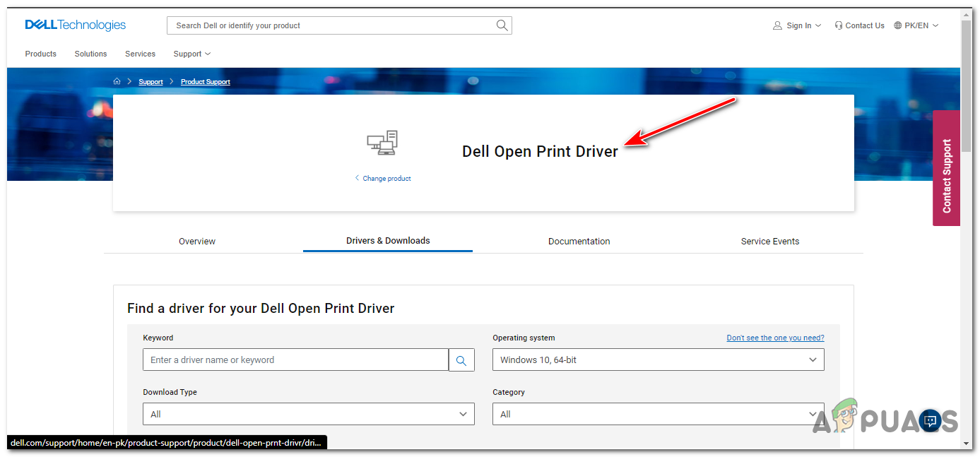Expand the Download Type dropdown
The image size is (980, 457).
(x=308, y=414)
